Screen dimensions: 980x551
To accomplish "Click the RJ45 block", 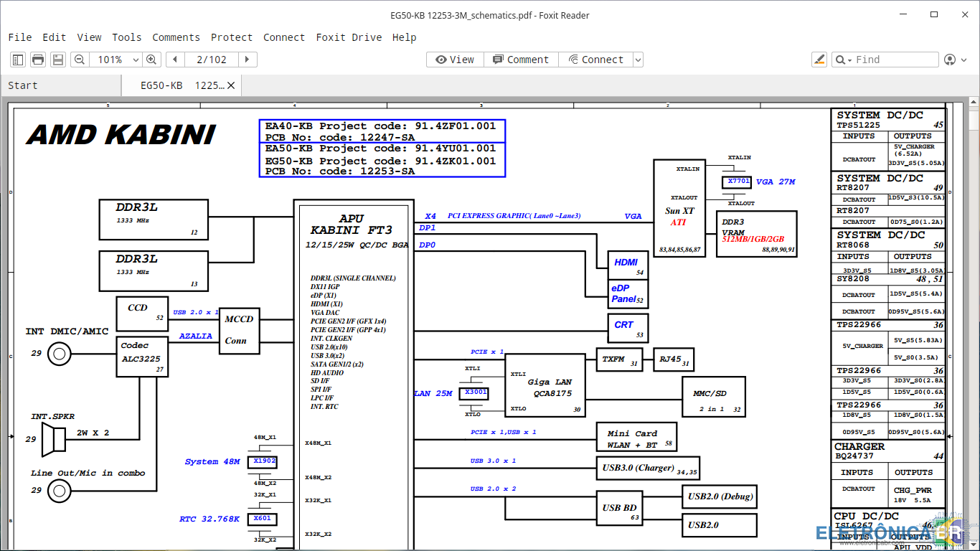I will (x=674, y=359).
